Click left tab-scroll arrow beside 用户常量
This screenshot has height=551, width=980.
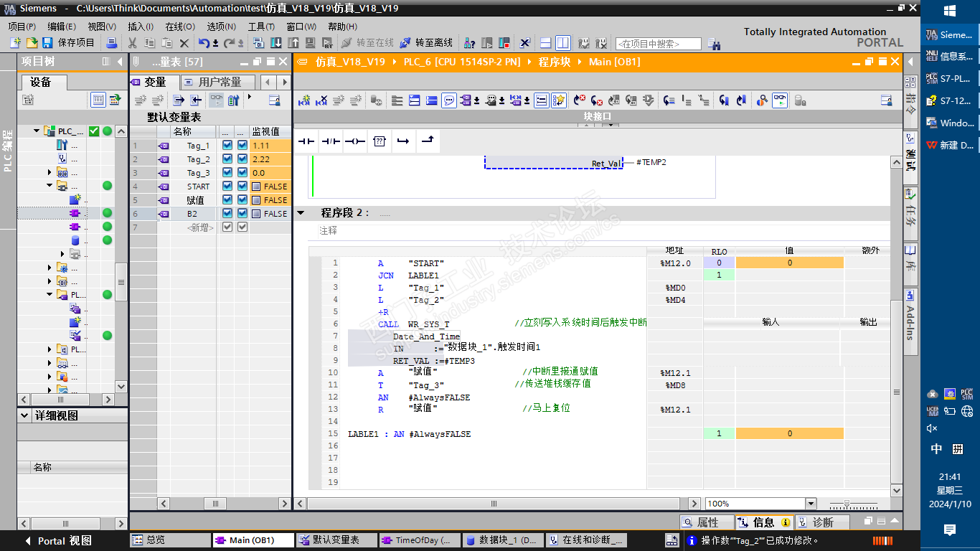pos(268,82)
